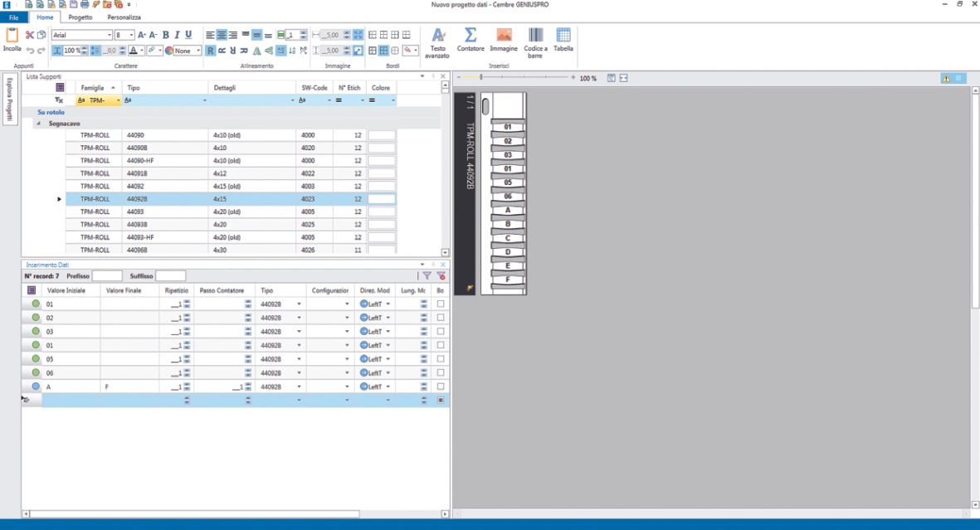Click the Prefisso input field
The image size is (980, 530).
[107, 275]
